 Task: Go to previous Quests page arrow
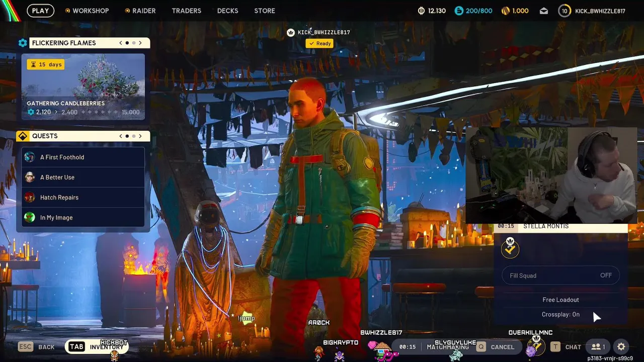click(x=121, y=136)
